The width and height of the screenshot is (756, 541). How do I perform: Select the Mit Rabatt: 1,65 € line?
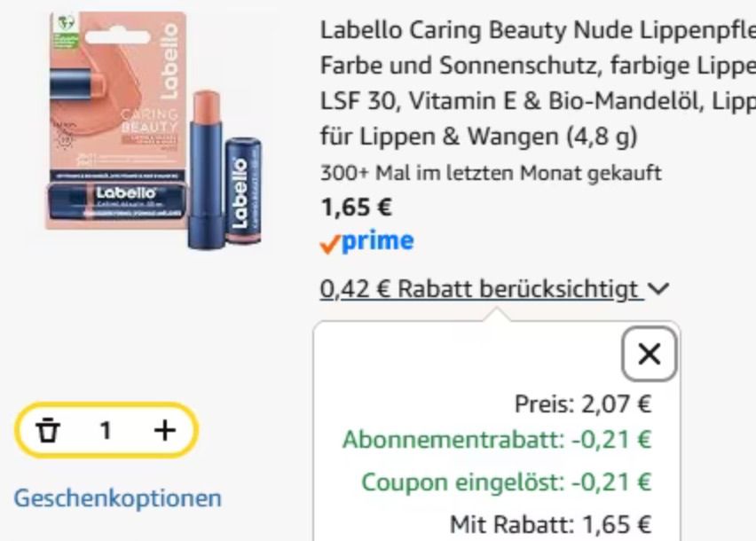click(x=551, y=524)
